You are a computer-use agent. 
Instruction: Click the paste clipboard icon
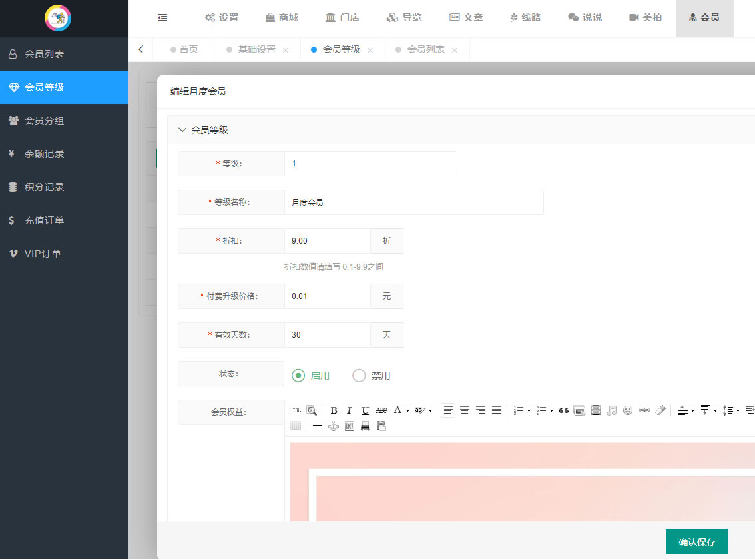[x=381, y=426]
